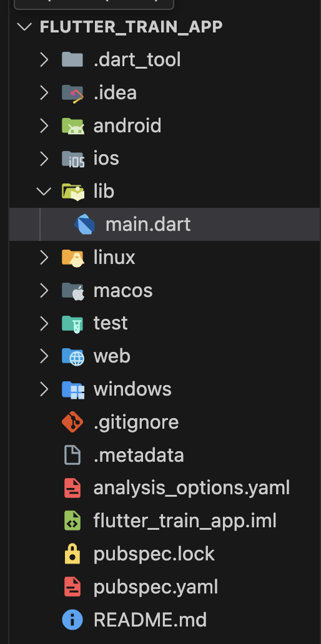Expand the ios folder chevron
The width and height of the screenshot is (321, 644).
point(44,158)
